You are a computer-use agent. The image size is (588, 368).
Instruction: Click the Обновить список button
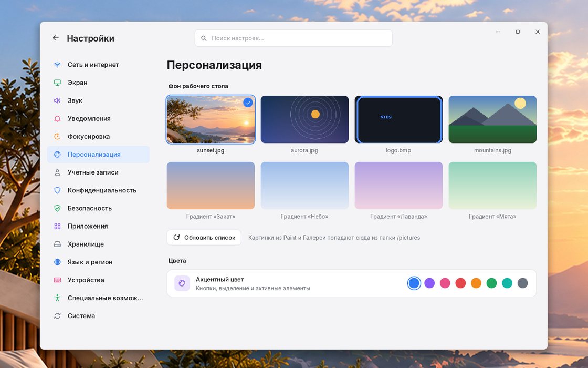coord(204,237)
